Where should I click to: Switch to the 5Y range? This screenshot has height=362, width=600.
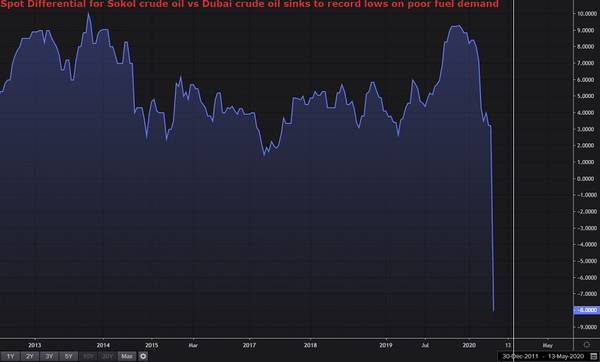(x=68, y=356)
